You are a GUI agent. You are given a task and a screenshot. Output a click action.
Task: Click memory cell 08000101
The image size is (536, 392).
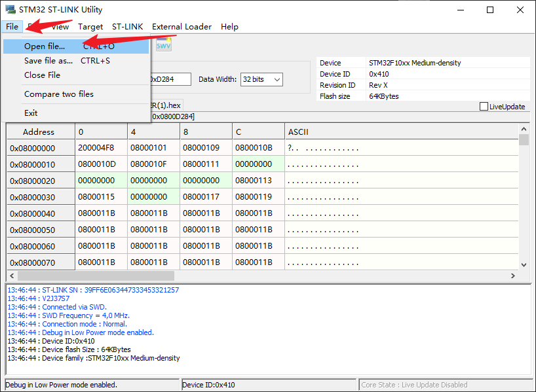(x=154, y=148)
